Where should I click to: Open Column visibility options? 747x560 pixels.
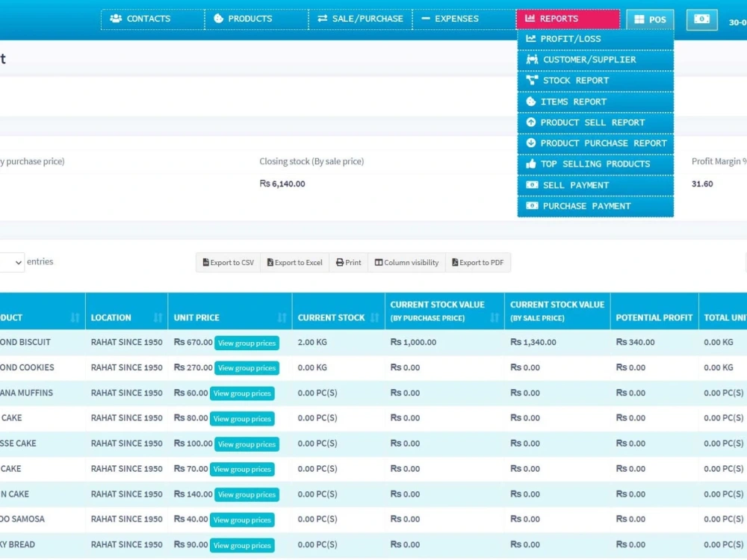point(406,262)
